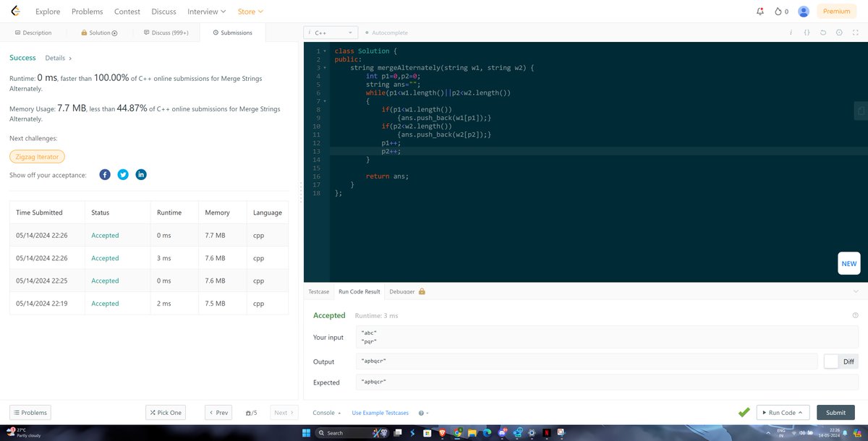Open the C++ language selector
This screenshot has height=441, width=868.
click(331, 33)
